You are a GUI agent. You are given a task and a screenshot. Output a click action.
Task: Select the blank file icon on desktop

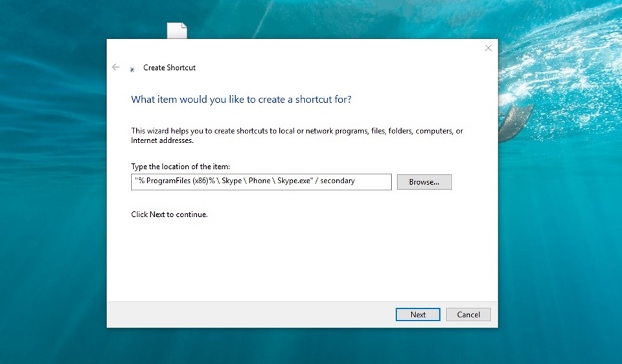[x=177, y=30]
